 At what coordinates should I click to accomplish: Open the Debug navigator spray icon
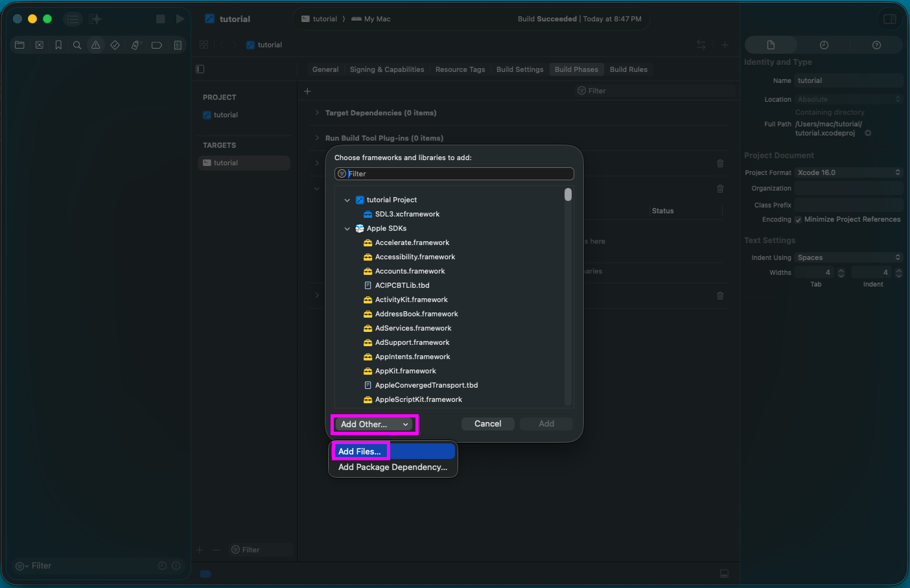coord(135,45)
